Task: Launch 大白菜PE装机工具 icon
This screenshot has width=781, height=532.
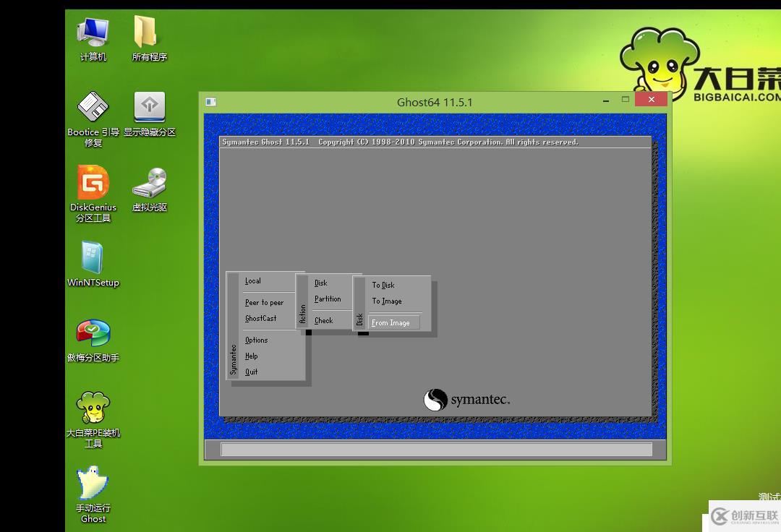Action: point(93,421)
